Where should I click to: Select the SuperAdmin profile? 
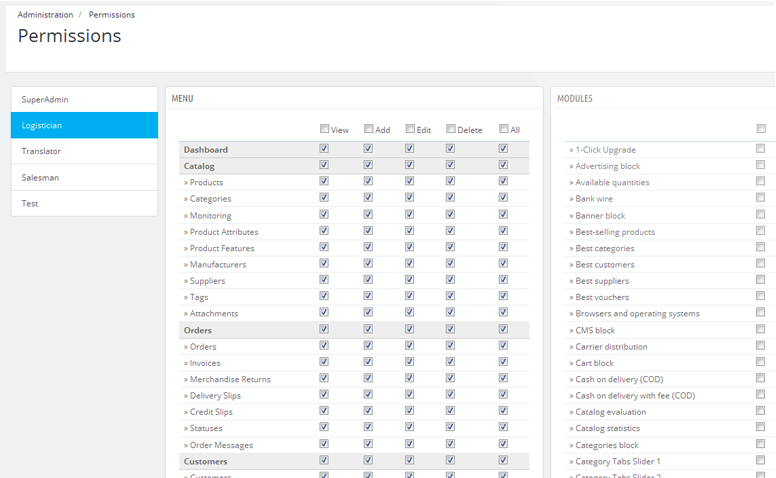pos(84,99)
